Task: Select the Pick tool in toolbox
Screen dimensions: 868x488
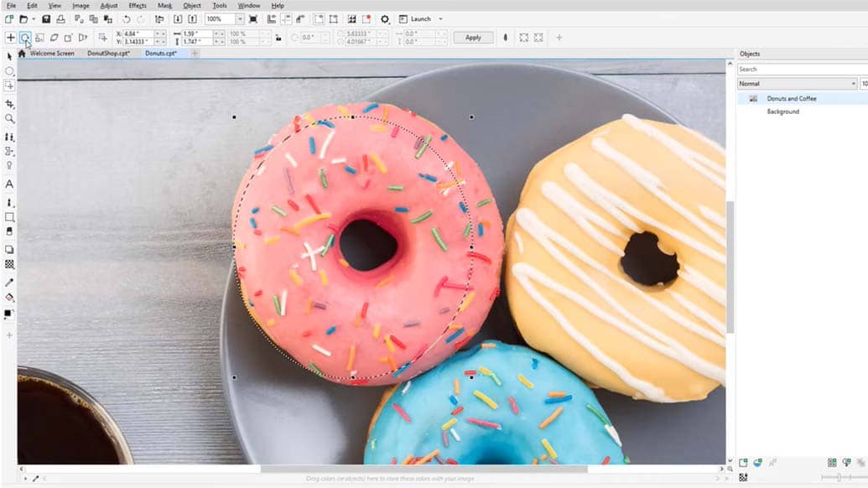Action: click(9, 56)
